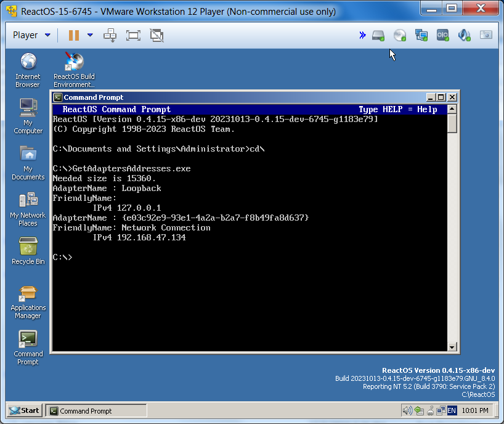
Task: Click the console scrollbar thumb
Action: (x=452, y=123)
